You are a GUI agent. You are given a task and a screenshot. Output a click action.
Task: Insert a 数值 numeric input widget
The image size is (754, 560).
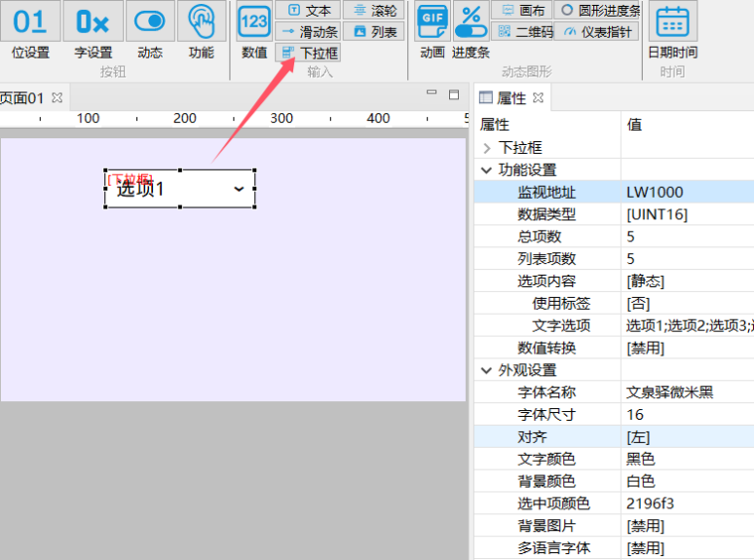click(x=254, y=32)
